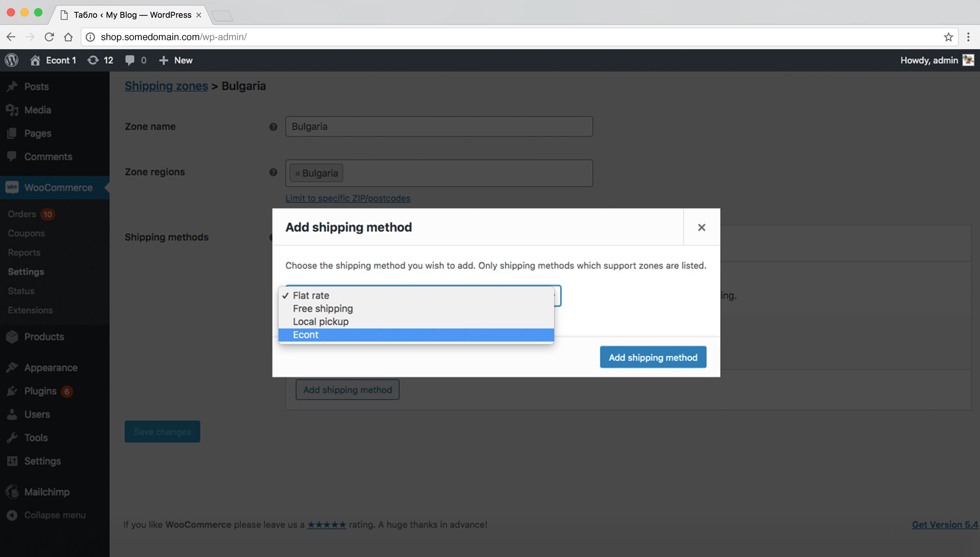Image resolution: width=980 pixels, height=557 pixels.
Task: Click the Orders badge showing 10
Action: click(47, 214)
